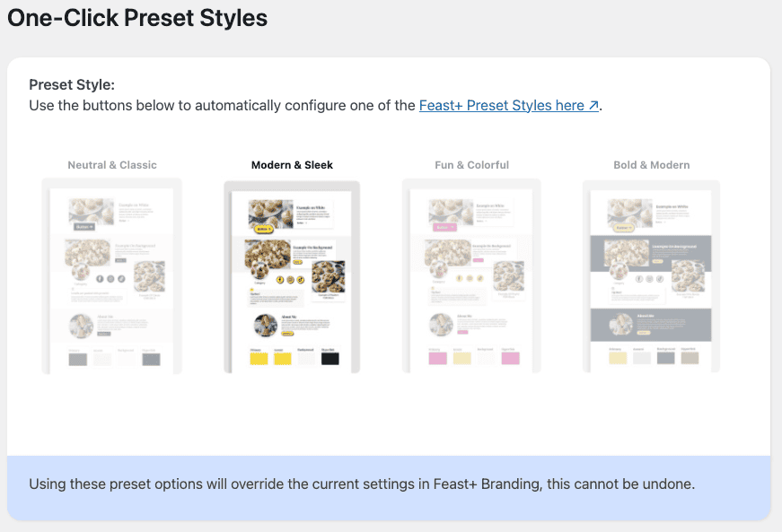Click Instagram icon in Modern & Sleek preview
This screenshot has width=782, height=532.
tap(290, 279)
